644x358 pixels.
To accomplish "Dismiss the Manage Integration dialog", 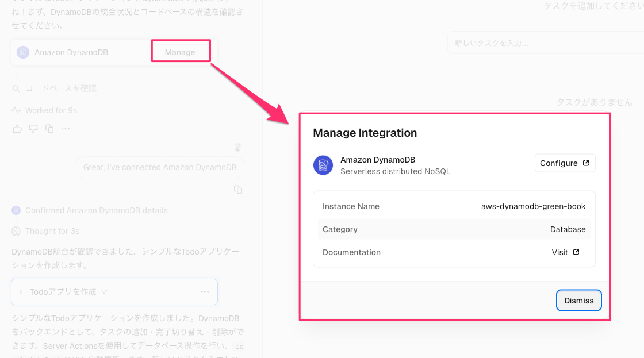I will click(x=578, y=301).
